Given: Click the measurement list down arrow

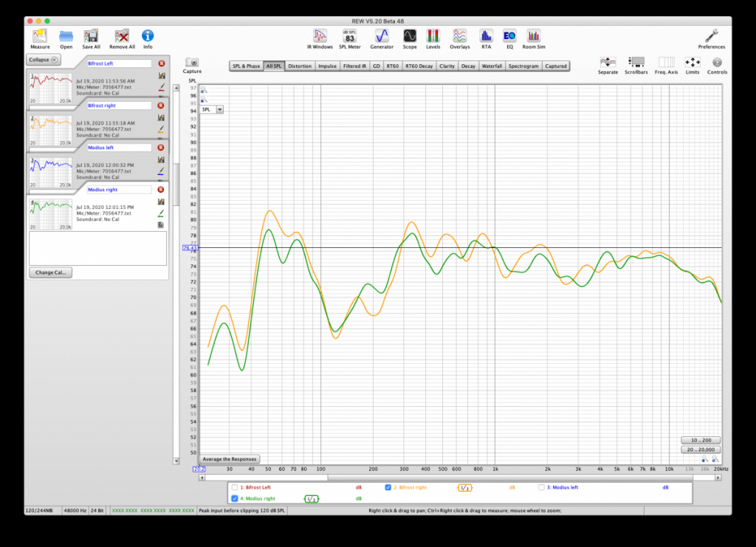Looking at the screenshot, I should point(176,461).
